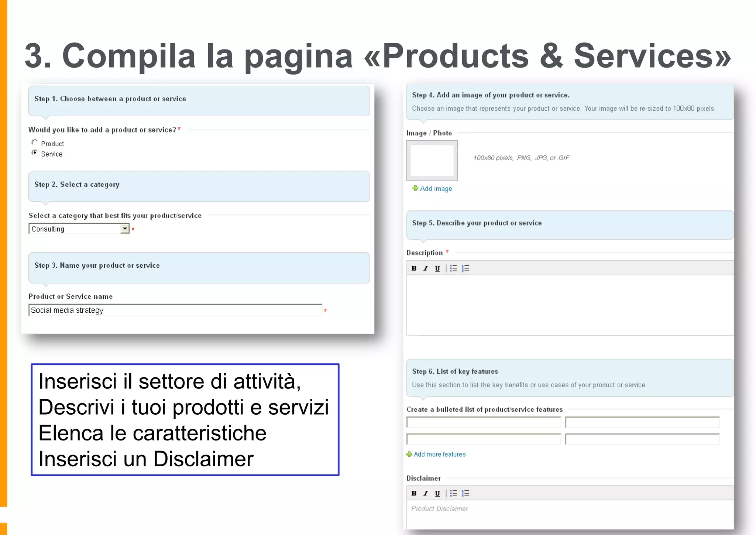Screen dimensions: 756x535
Task: Insert bulleted list in Description toolbar
Action: [453, 268]
